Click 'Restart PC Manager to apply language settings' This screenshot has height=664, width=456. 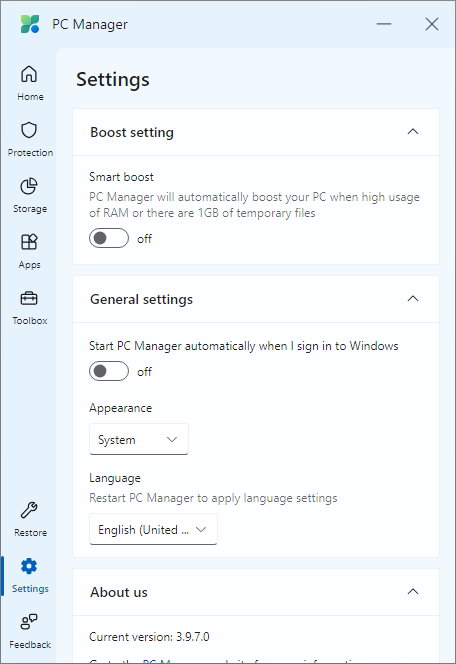point(213,498)
